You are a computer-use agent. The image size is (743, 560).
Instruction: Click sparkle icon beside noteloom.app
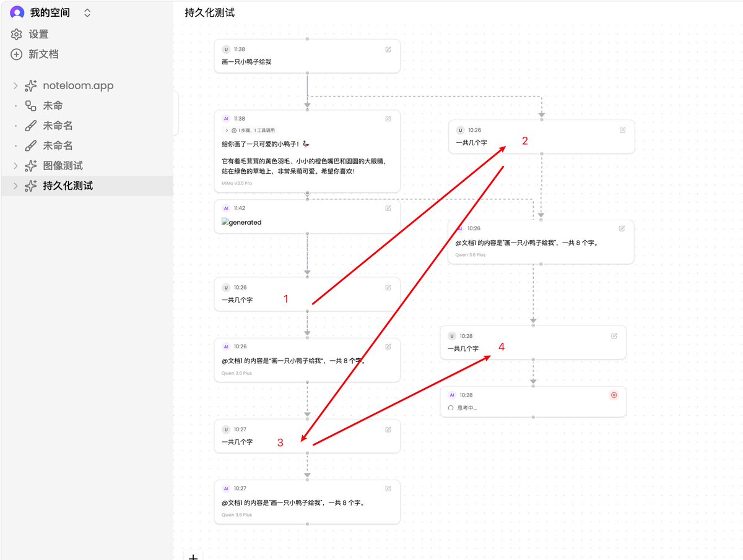(30, 86)
